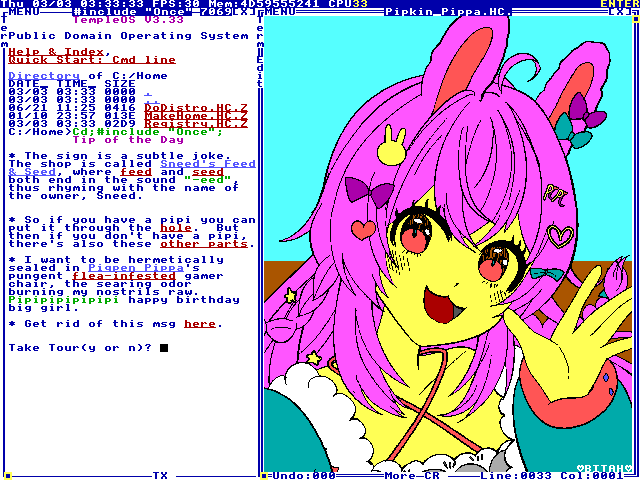
Task: Open MENU in the Pipkin_Pippa.HC window
Action: (x=280, y=12)
